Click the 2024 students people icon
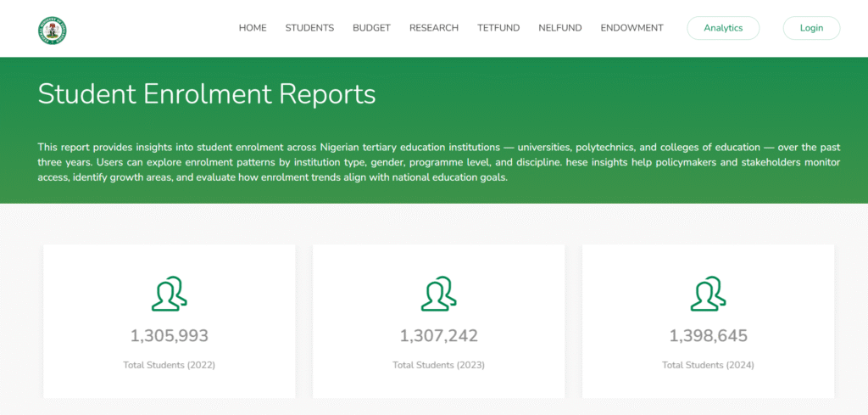Screen dimensions: 868x415 click(708, 294)
